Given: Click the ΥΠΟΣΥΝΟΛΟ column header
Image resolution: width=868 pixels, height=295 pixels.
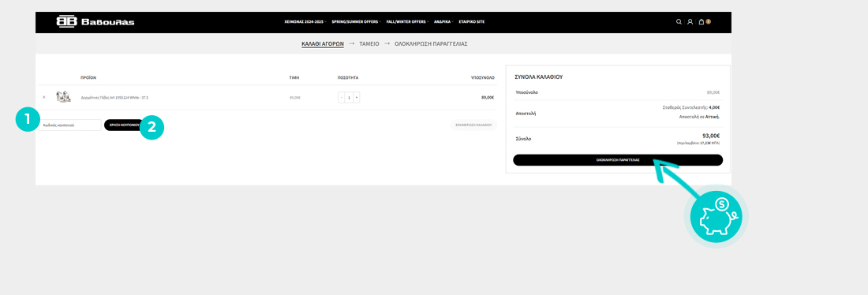Looking at the screenshot, I should pos(483,78).
